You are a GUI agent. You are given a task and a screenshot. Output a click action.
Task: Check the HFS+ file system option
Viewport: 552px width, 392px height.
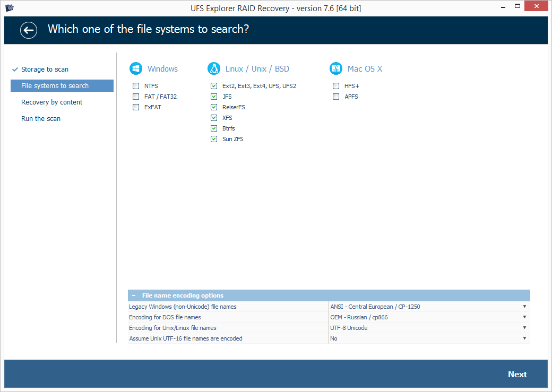point(336,86)
